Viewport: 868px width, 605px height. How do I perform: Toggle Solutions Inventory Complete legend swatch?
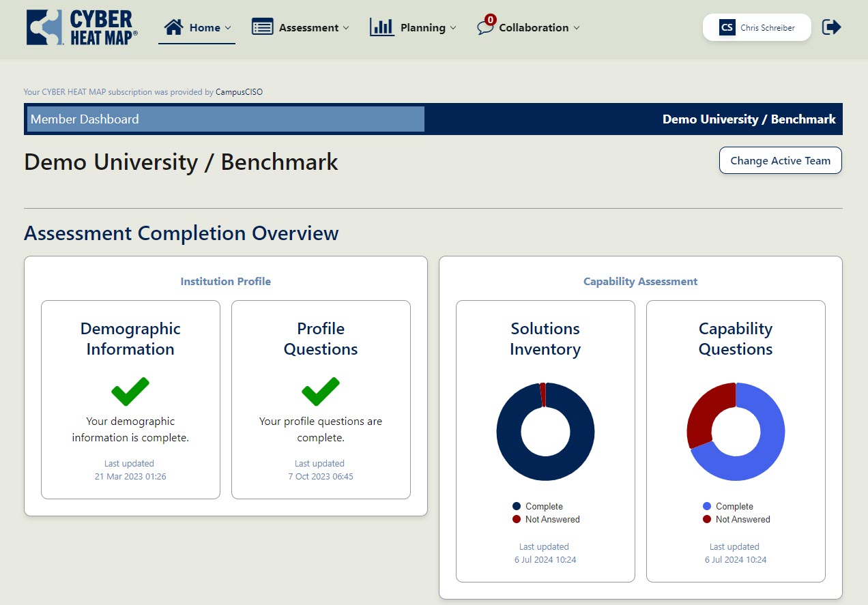(x=517, y=506)
